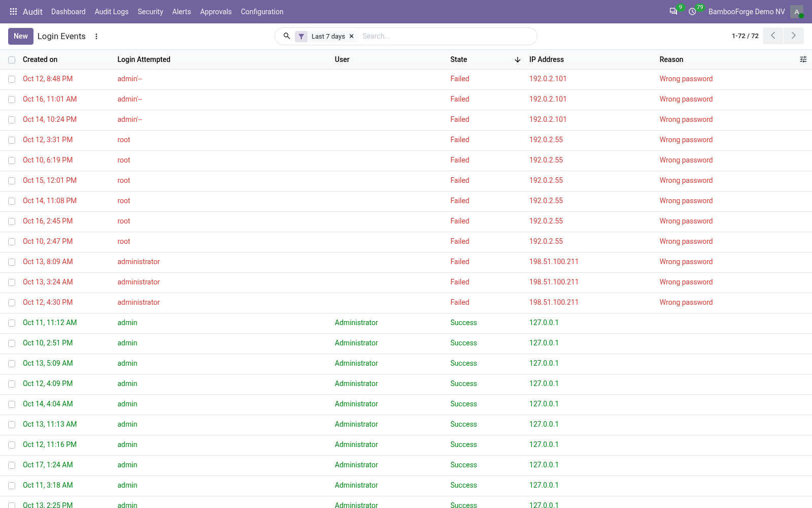Open the BambooForge Demo NV company switcher

[x=747, y=12]
